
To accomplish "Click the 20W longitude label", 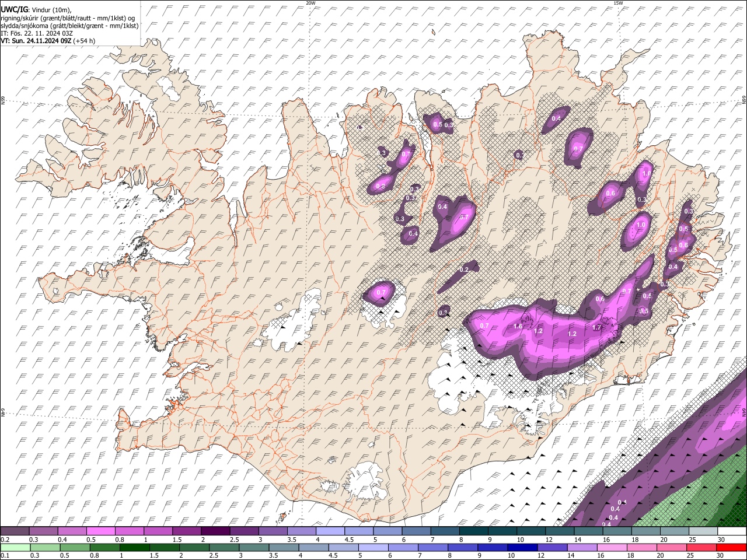I will pos(310,2).
